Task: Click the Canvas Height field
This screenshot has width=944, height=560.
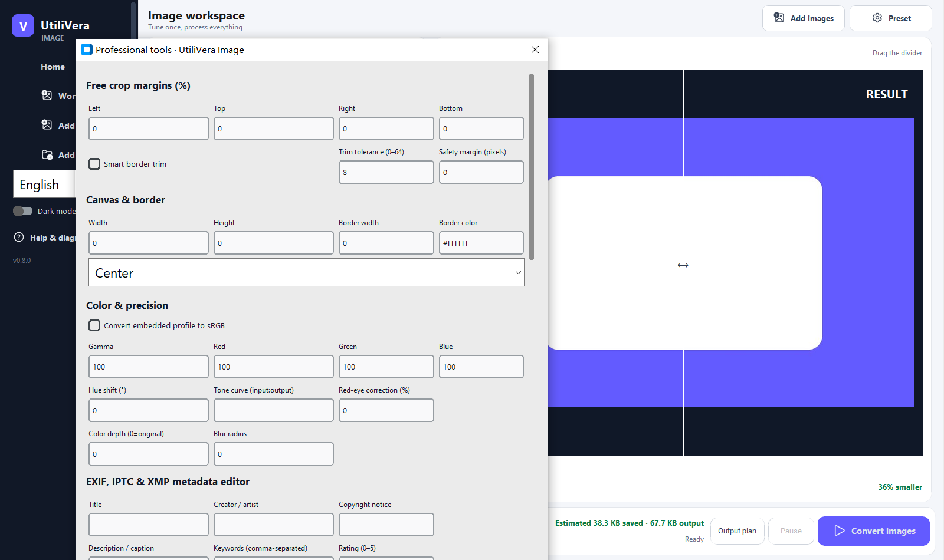Action: pos(274,243)
